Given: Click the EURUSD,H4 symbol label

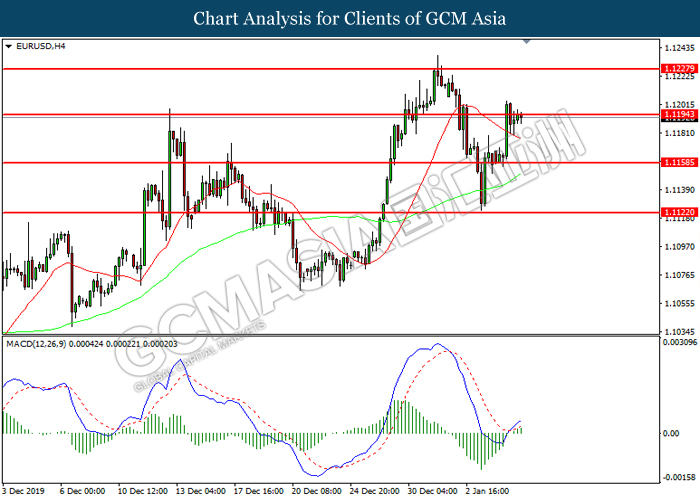Looking at the screenshot, I should (39, 46).
